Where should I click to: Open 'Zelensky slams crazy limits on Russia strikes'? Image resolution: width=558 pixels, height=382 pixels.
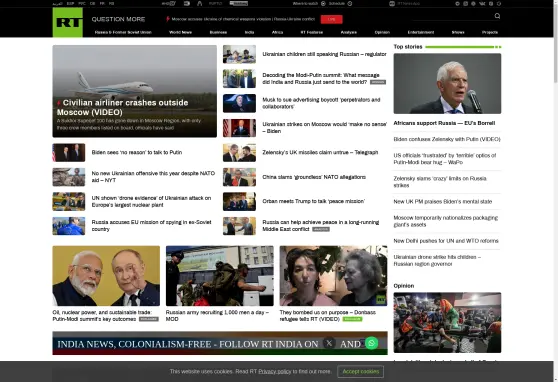pyautogui.click(x=440, y=182)
